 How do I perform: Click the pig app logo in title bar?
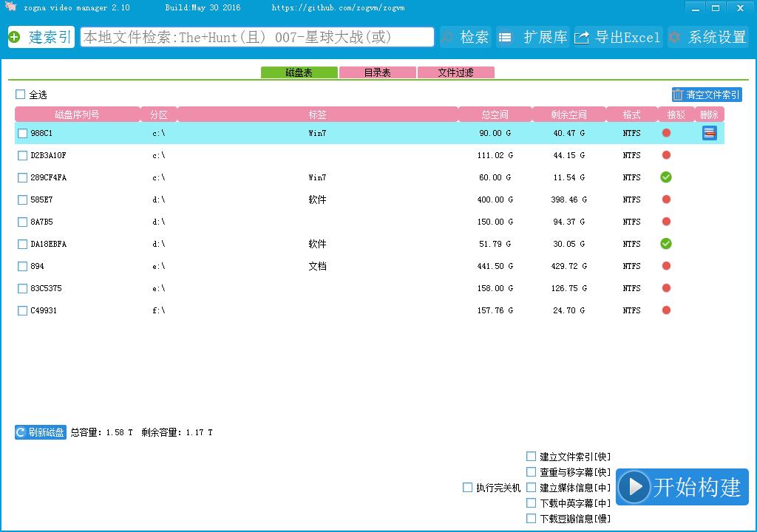[10, 6]
